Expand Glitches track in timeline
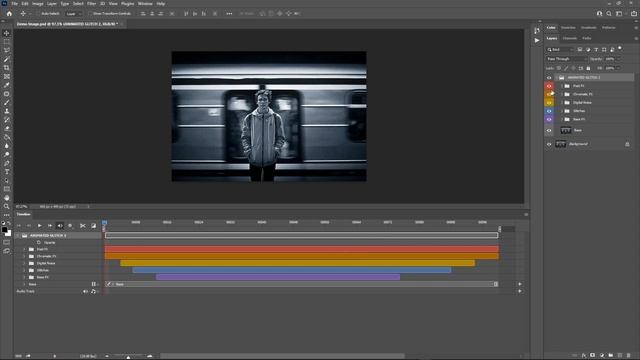The width and height of the screenshot is (640, 360). [x=24, y=270]
